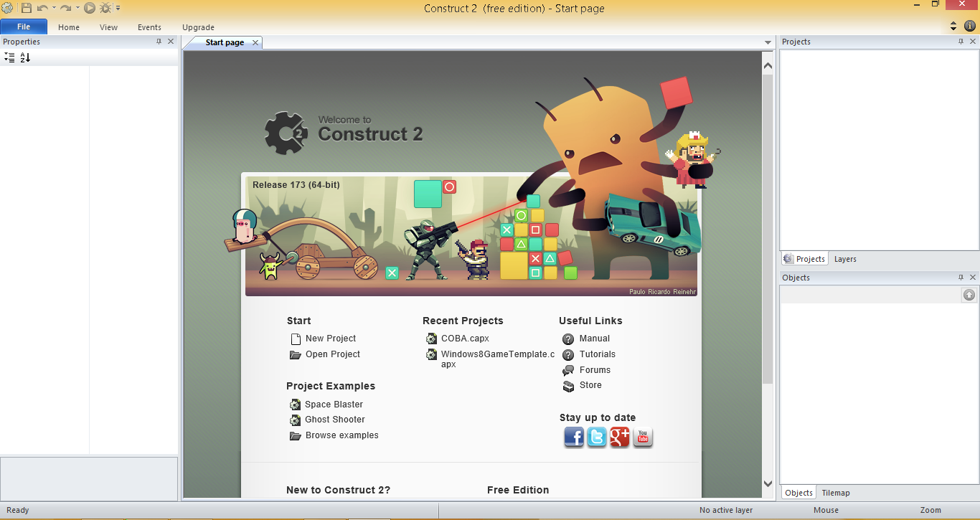Sort properties alphabetically with A-Z icon
This screenshot has height=520, width=980.
pos(25,57)
